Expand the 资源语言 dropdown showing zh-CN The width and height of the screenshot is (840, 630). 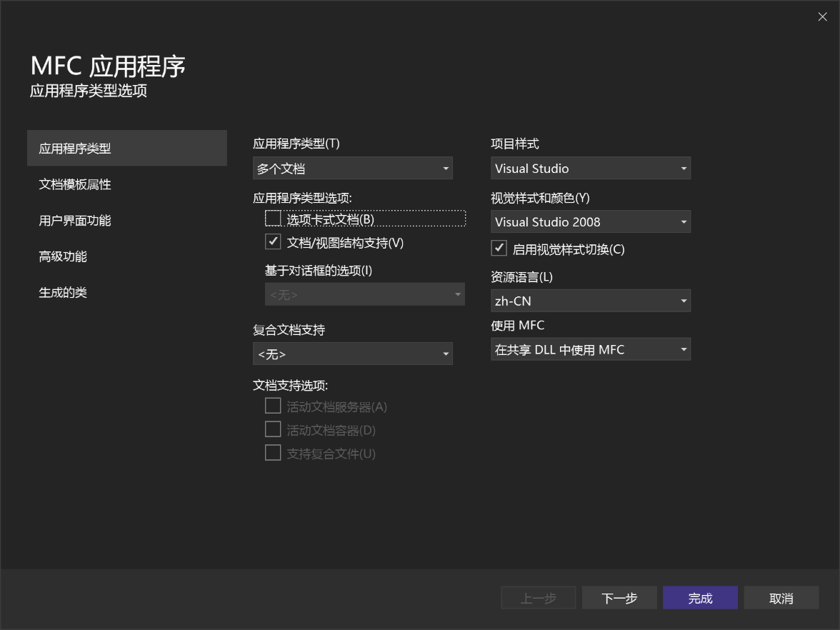[x=591, y=301]
